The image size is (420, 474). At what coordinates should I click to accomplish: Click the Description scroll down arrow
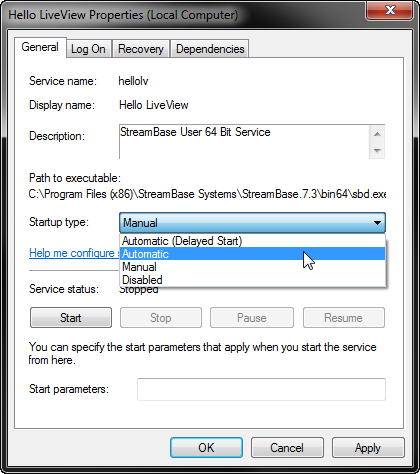[377, 151]
